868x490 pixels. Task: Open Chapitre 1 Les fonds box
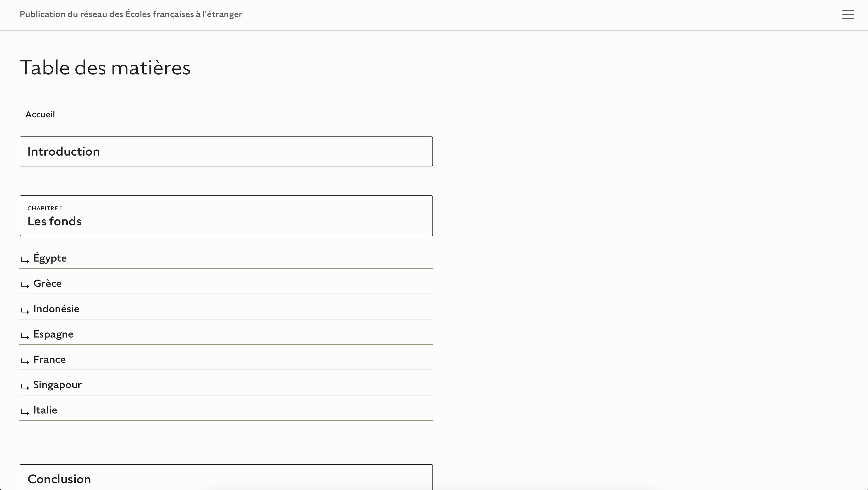tap(226, 216)
